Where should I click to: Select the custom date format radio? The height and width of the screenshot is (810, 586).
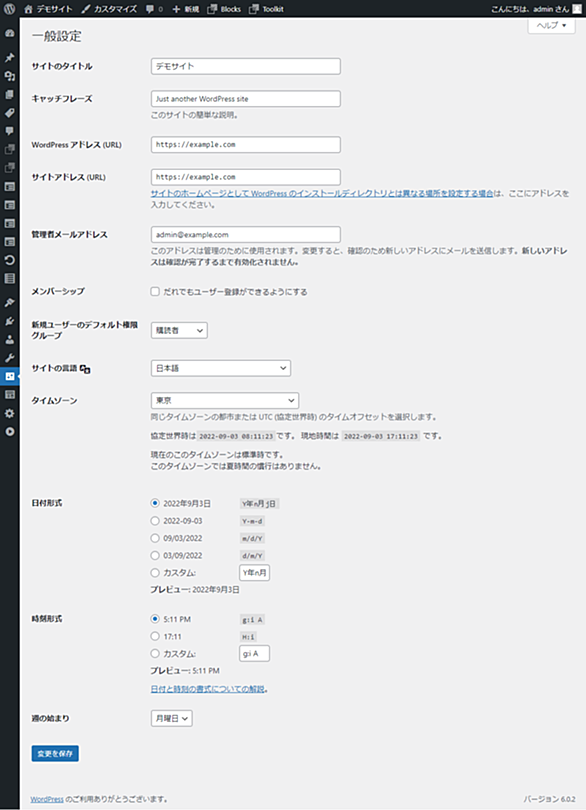point(155,572)
